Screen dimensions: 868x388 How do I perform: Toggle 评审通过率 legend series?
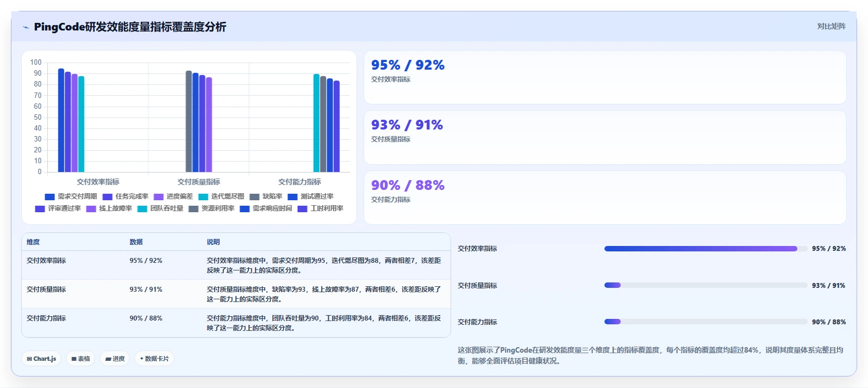click(58, 208)
